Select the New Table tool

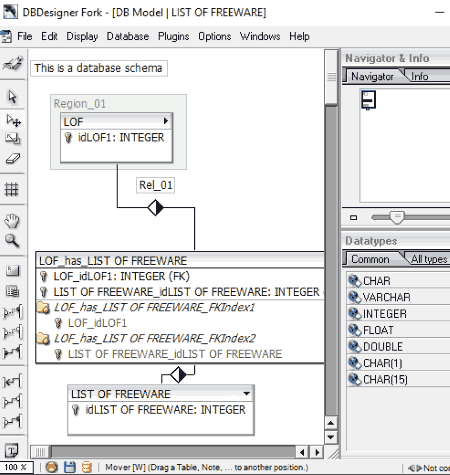[x=12, y=291]
